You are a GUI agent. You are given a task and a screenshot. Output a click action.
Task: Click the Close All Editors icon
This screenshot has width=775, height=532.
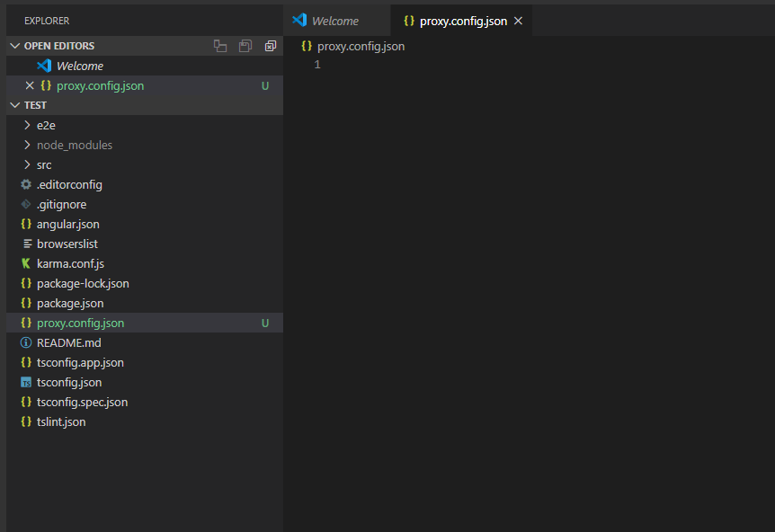[271, 46]
